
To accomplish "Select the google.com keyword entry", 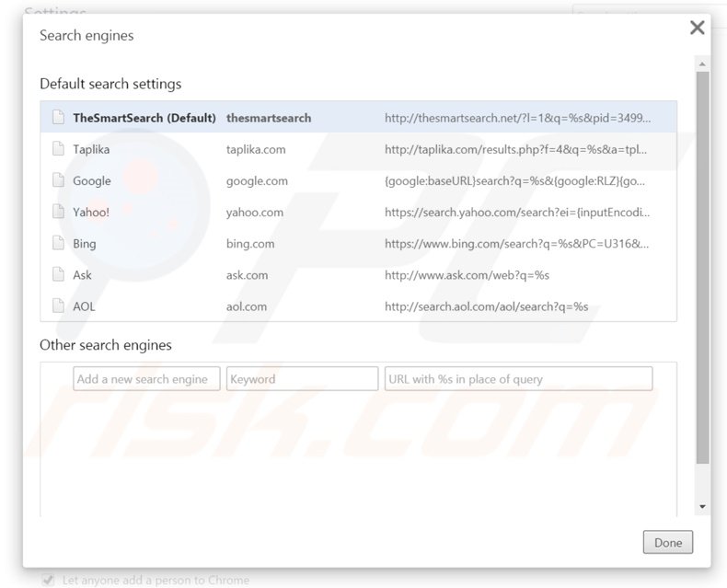I will 257,181.
